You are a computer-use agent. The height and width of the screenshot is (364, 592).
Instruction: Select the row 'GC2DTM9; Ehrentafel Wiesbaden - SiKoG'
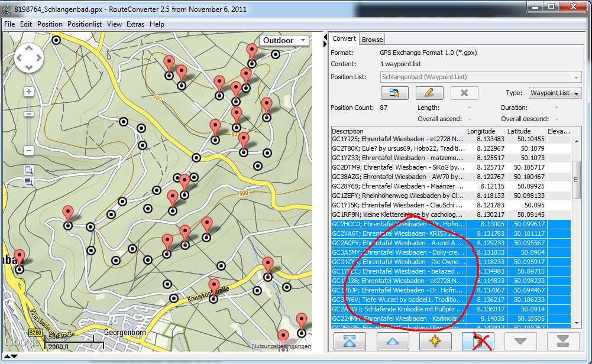click(451, 167)
